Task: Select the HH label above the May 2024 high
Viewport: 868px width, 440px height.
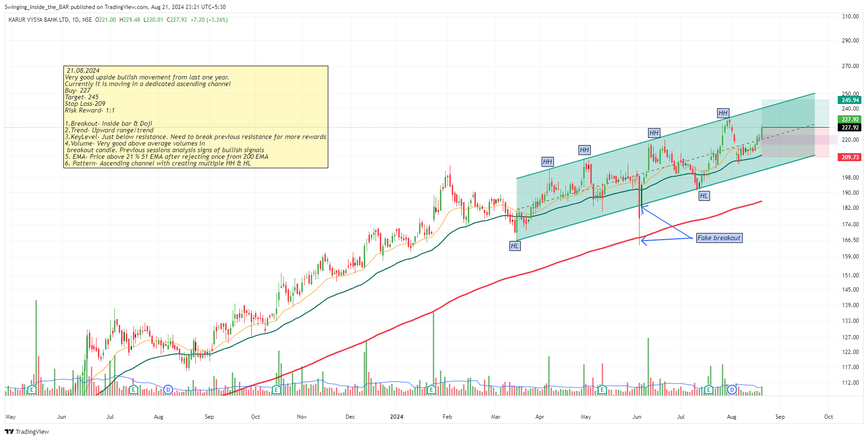Action: (x=584, y=150)
